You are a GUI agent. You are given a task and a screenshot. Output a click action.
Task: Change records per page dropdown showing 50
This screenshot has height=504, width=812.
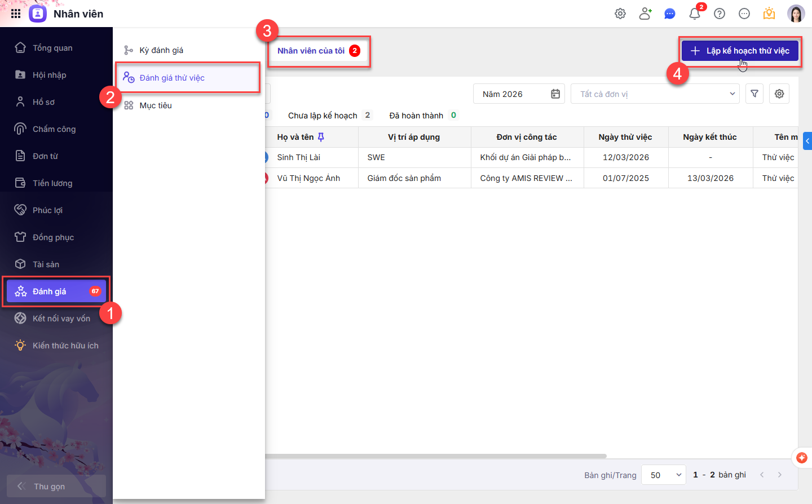[x=664, y=475]
